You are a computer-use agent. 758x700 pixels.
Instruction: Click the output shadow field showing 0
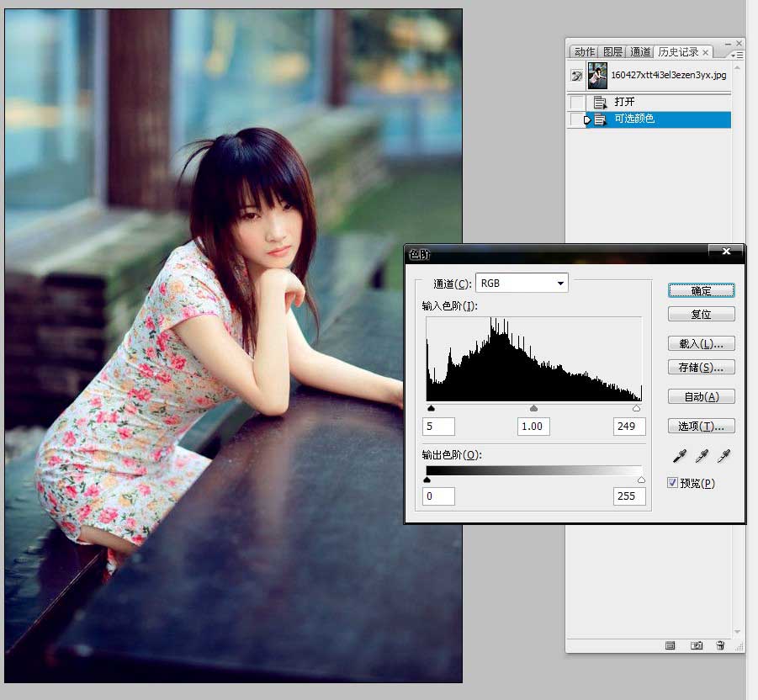[x=438, y=496]
